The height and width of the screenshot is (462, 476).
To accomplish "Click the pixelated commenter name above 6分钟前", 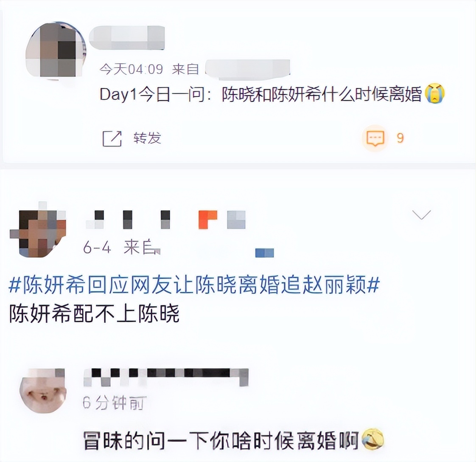I will coord(166,377).
